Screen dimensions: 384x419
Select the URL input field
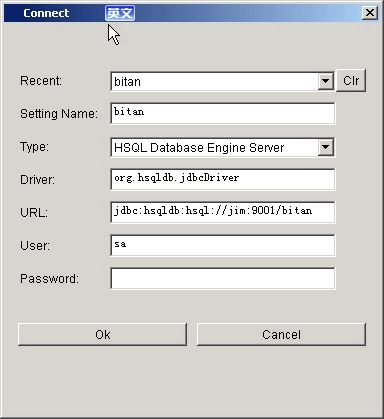coord(223,212)
